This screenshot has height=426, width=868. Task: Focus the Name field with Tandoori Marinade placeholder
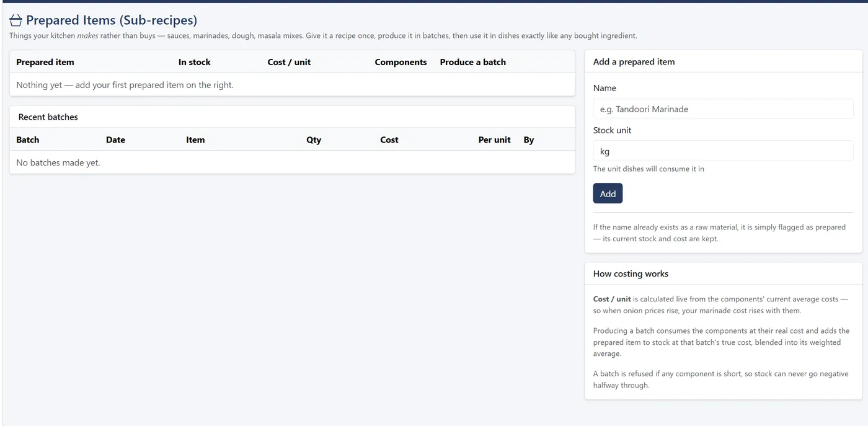[723, 109]
